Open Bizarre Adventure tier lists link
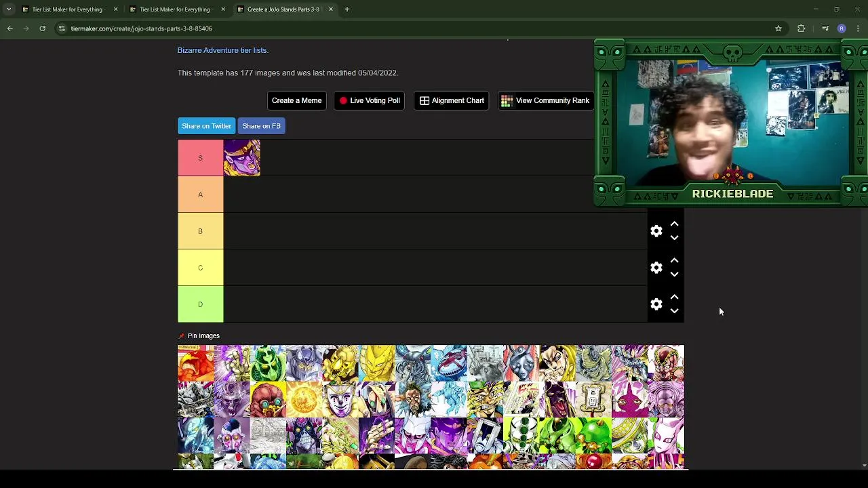Screen dimensions: 868x488 pos(222,50)
